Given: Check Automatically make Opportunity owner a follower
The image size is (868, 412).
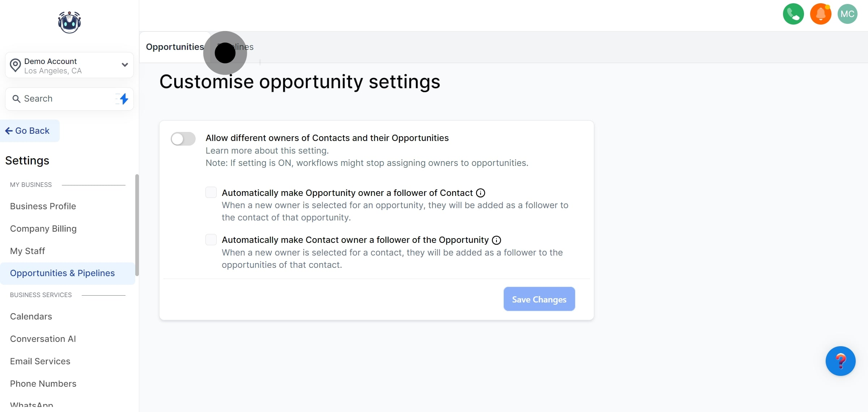Looking at the screenshot, I should pyautogui.click(x=211, y=192).
